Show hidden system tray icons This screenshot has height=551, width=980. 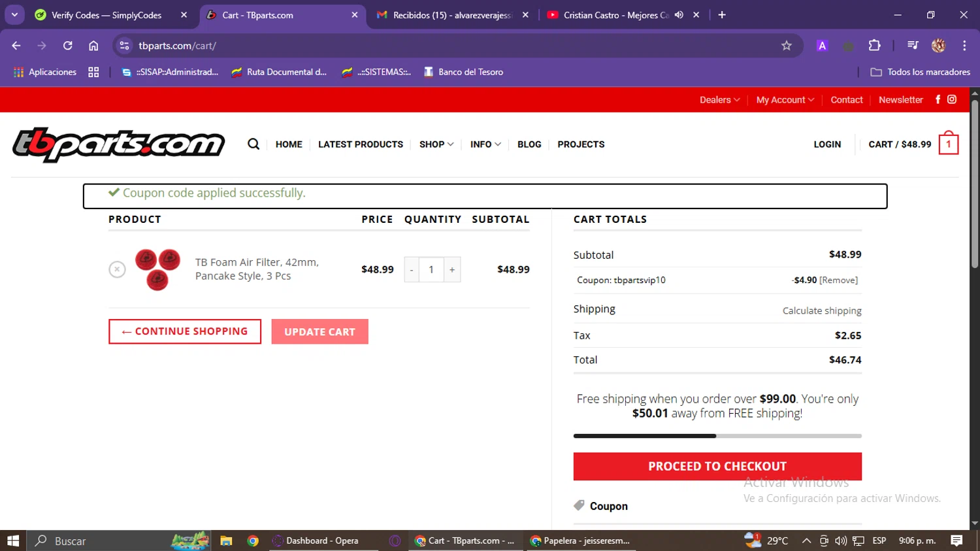tap(806, 541)
